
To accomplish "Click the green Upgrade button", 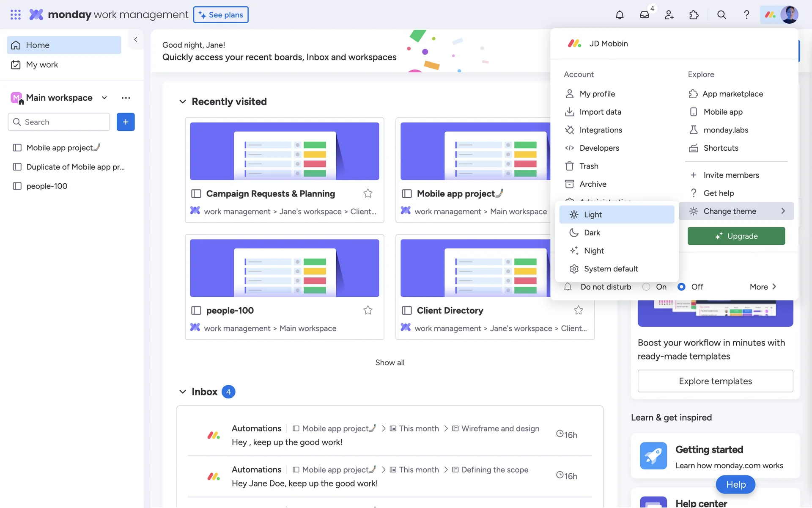I will 736,236.
